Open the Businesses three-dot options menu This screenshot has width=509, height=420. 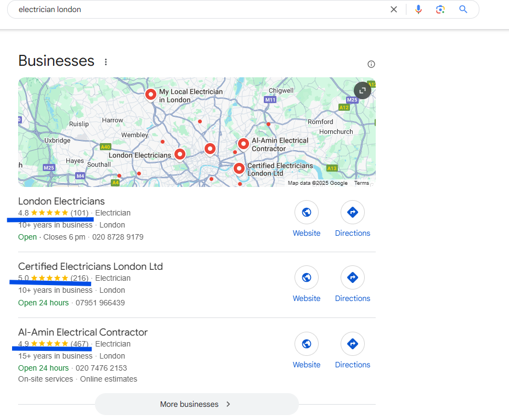coord(106,61)
